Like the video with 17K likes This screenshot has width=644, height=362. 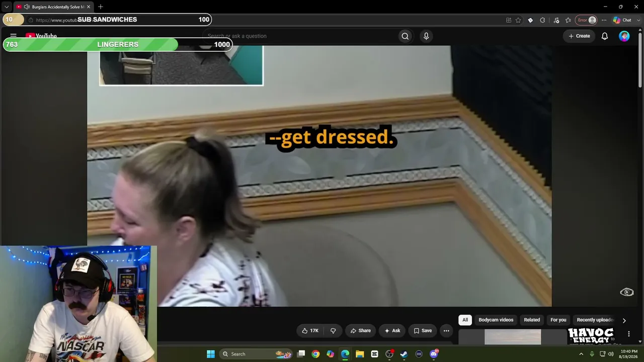tap(310, 330)
